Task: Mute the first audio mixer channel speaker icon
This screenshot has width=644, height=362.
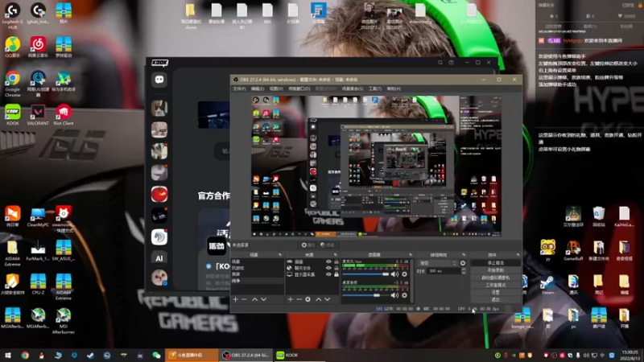Action: click(x=394, y=274)
